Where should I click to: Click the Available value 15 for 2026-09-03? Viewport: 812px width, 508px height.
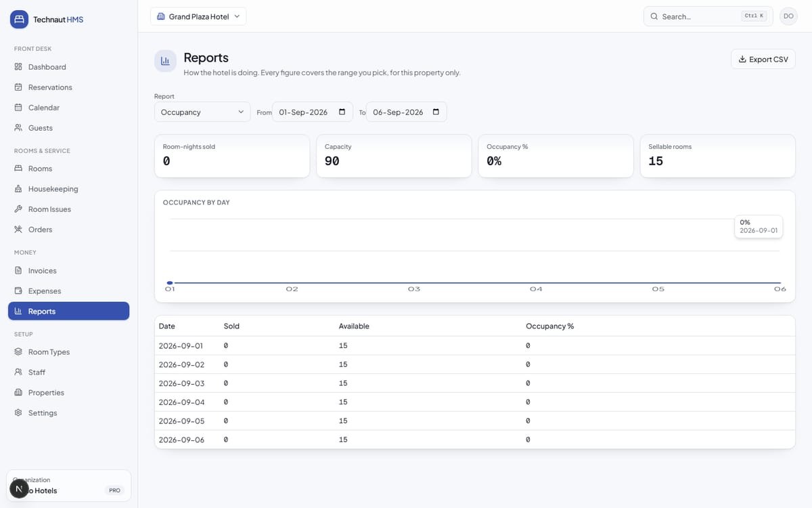[x=343, y=383]
